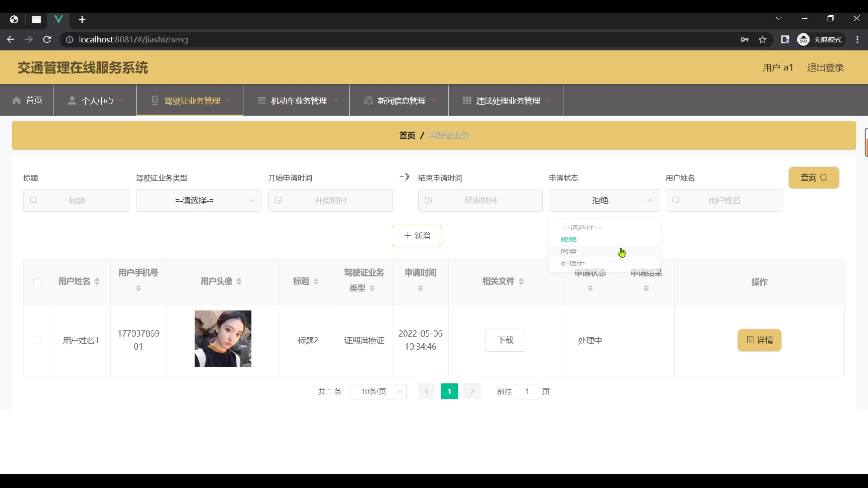Image resolution: width=868 pixels, height=488 pixels.
Task: Check the row checkbox for 用户姓名1
Action: 37,340
